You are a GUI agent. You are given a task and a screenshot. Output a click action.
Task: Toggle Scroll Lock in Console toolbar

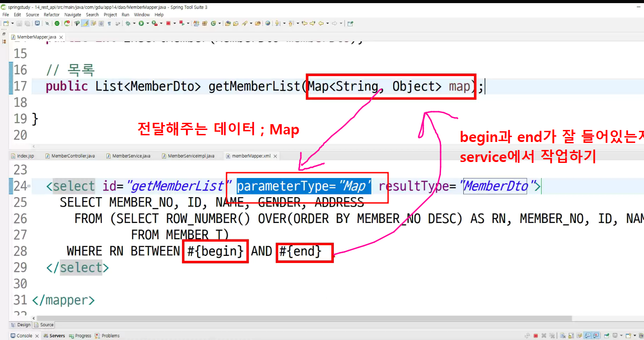(x=571, y=336)
